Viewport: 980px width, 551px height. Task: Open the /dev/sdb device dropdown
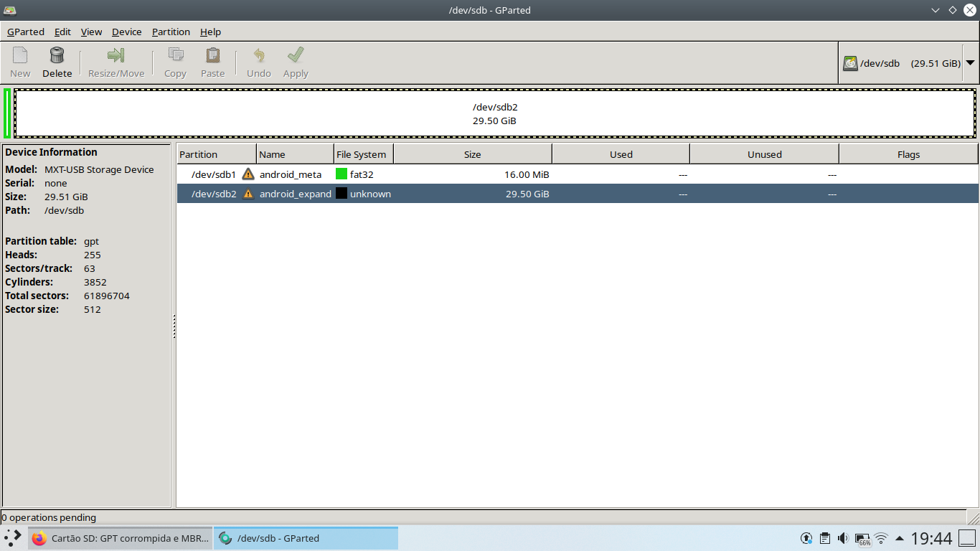click(971, 63)
